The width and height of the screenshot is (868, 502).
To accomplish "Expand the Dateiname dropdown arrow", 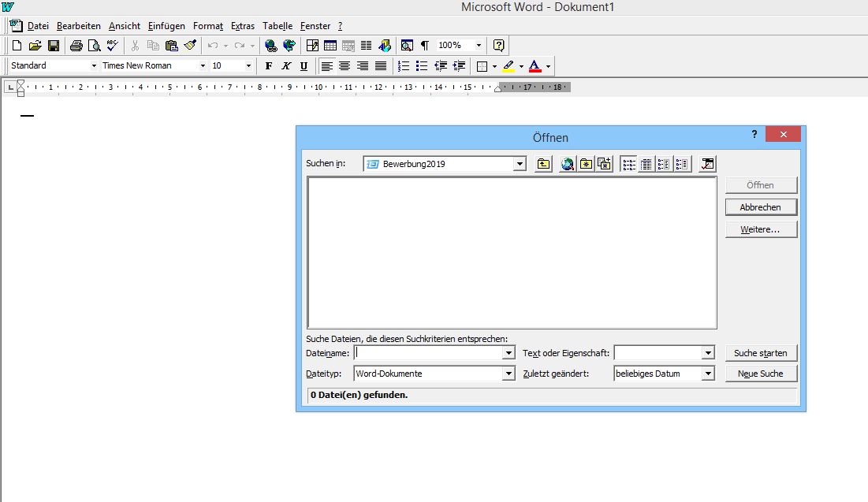I will (x=509, y=353).
